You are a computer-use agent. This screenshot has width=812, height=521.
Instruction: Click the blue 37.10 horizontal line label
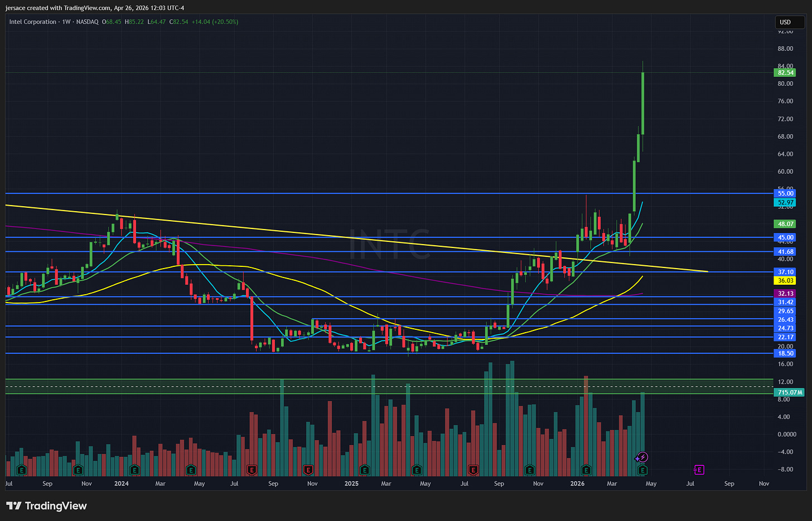pyautogui.click(x=785, y=272)
